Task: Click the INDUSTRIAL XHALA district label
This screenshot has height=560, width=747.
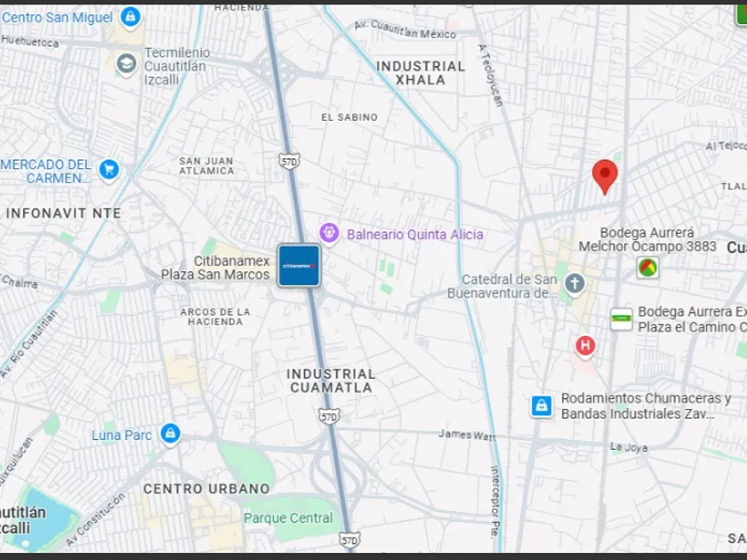Action: [x=421, y=73]
